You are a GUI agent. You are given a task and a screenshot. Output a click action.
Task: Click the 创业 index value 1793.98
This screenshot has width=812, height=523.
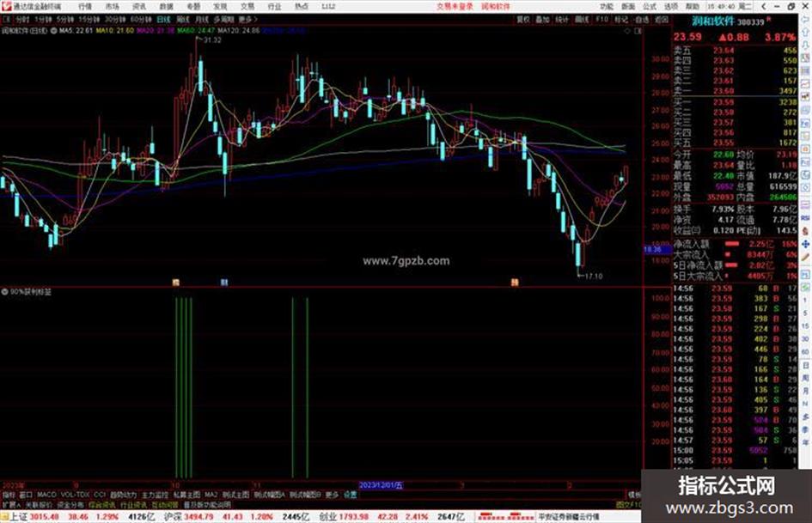click(354, 517)
